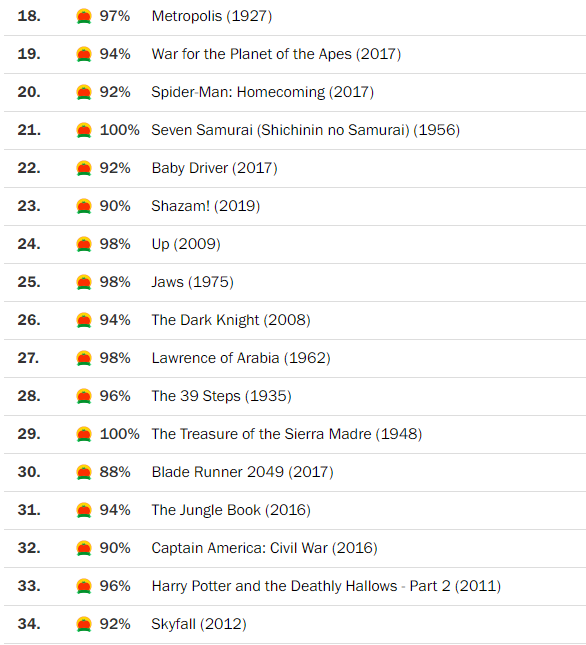Click the tomato icon beside Blade Runner 2049
This screenshot has height=645, width=586.
84,472
